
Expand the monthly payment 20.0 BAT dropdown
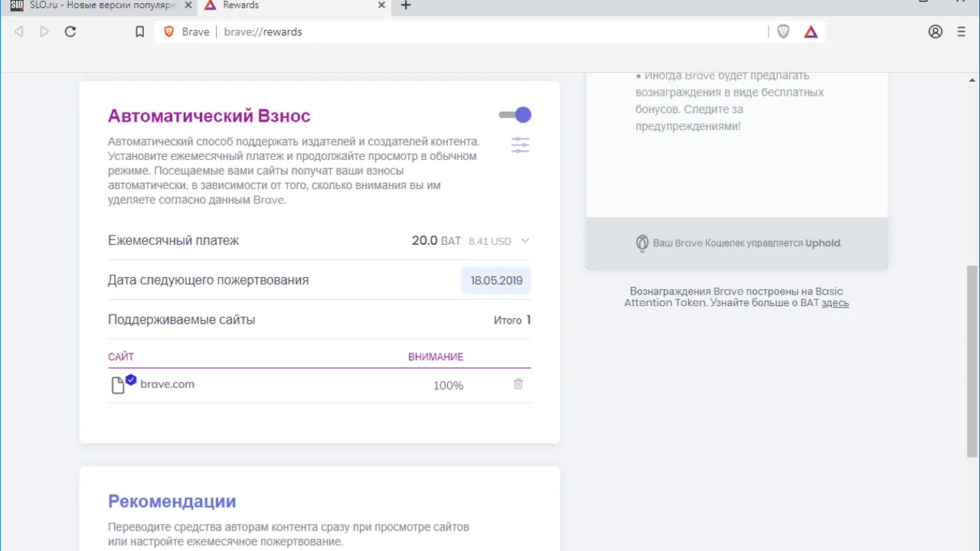(x=525, y=241)
